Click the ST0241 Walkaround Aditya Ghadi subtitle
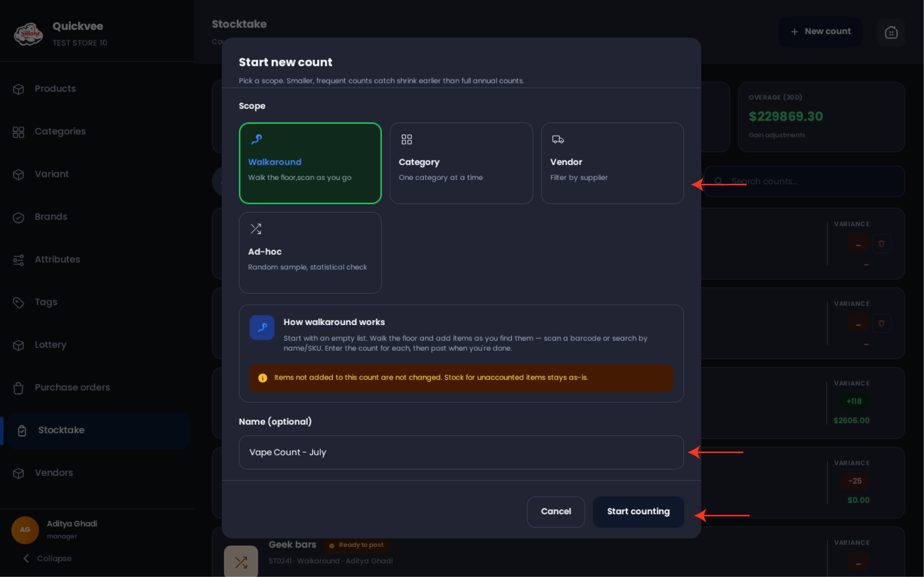The height and width of the screenshot is (577, 924). pos(330,561)
